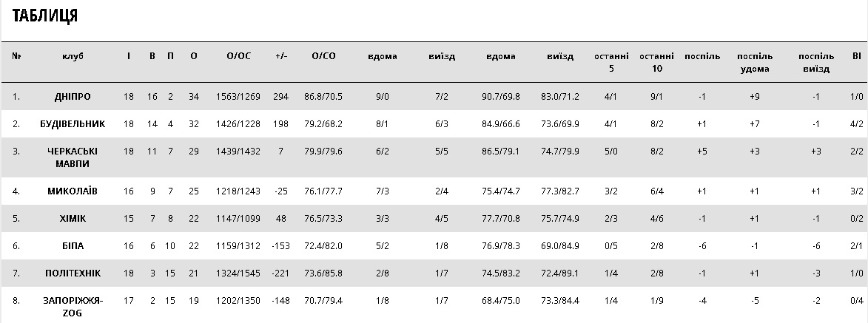Click the ТАБЛИЦЯ heading
This screenshot has height=323, width=868.
[x=45, y=16]
